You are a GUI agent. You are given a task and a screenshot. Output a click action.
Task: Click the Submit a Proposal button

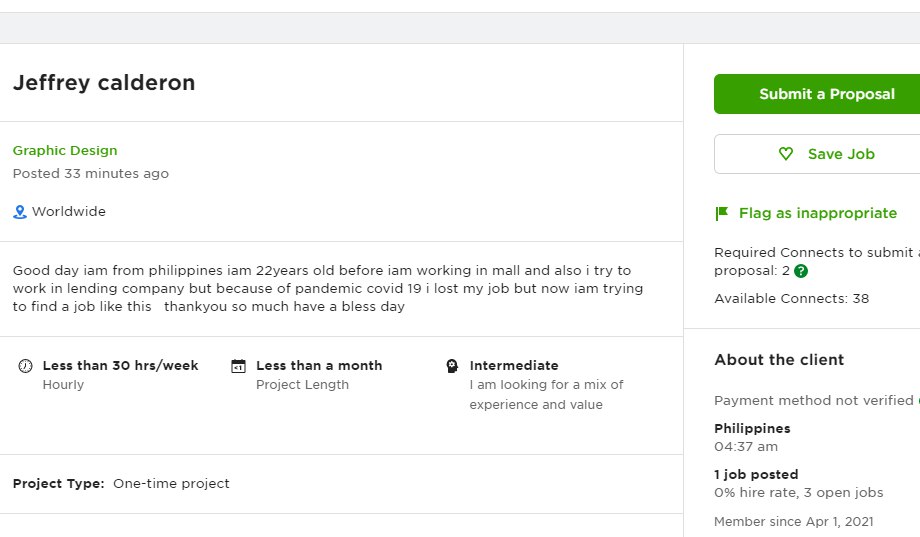pyautogui.click(x=817, y=94)
